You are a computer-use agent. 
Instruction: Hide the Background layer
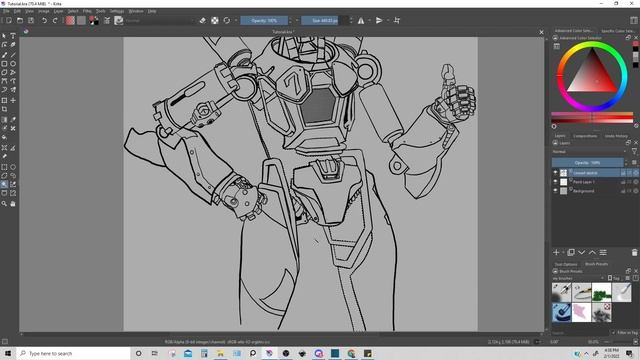point(555,191)
